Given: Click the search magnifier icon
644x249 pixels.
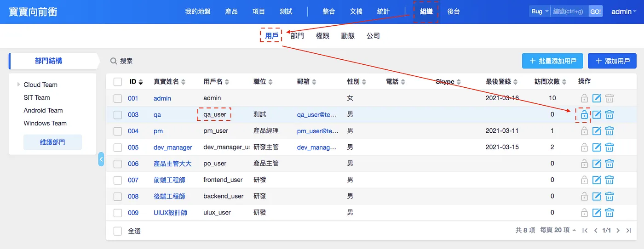Looking at the screenshot, I should point(114,61).
